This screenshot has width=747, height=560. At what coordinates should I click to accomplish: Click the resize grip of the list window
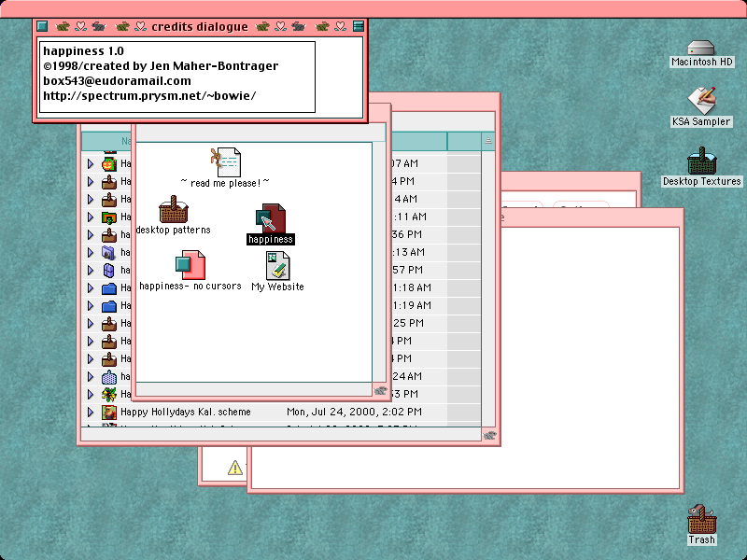click(489, 435)
